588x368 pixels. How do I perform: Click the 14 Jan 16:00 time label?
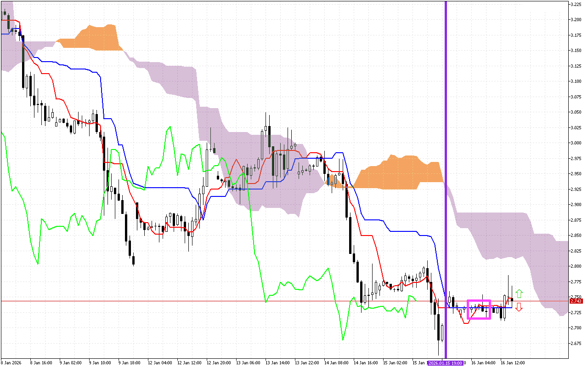(366, 362)
